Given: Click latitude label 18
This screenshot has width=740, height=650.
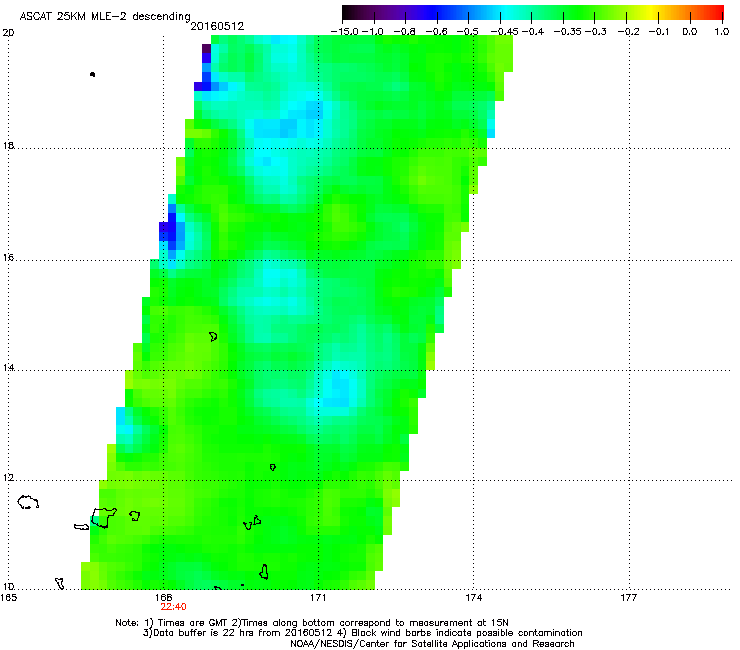Looking at the screenshot, I should 8,145.
